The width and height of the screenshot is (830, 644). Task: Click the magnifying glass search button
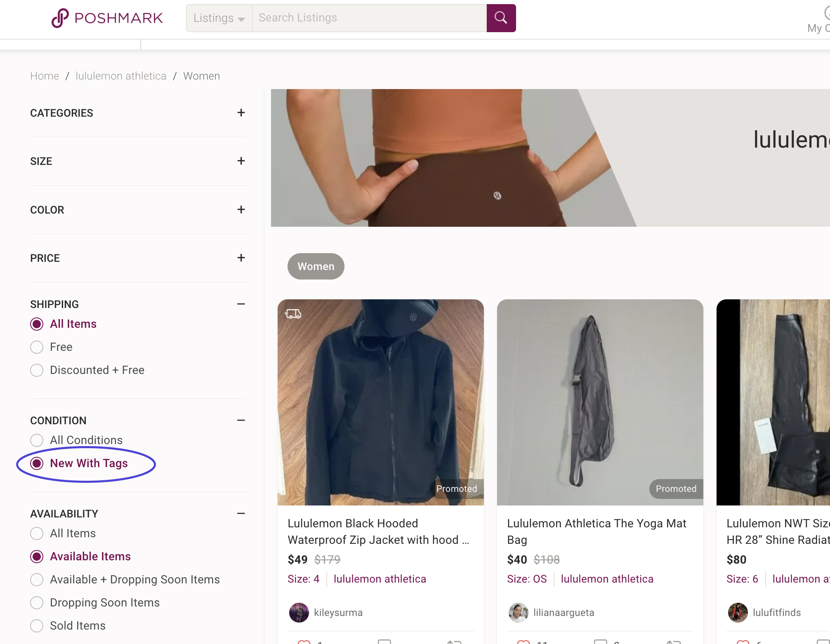501,18
